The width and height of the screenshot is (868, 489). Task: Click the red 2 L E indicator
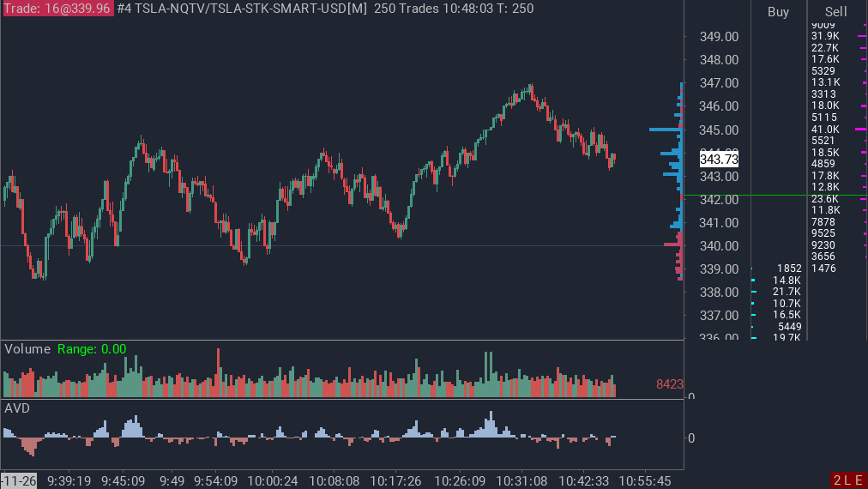(848, 480)
